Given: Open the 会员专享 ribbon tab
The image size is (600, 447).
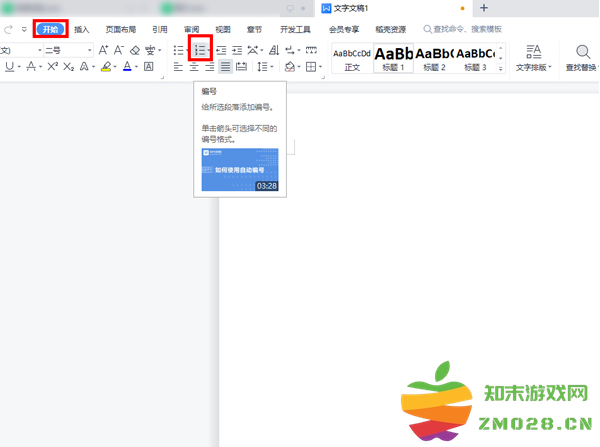Looking at the screenshot, I should tap(344, 29).
